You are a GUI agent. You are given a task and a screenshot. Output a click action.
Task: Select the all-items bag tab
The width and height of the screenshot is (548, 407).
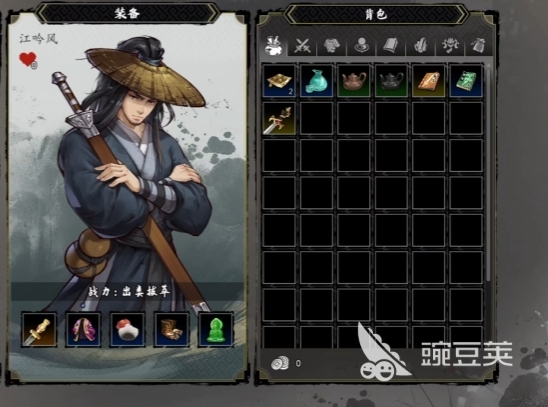pyautogui.click(x=274, y=46)
